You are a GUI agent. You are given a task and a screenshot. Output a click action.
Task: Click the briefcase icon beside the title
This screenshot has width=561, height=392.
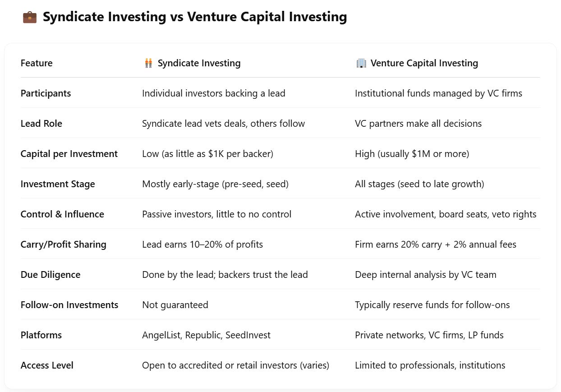(x=29, y=17)
